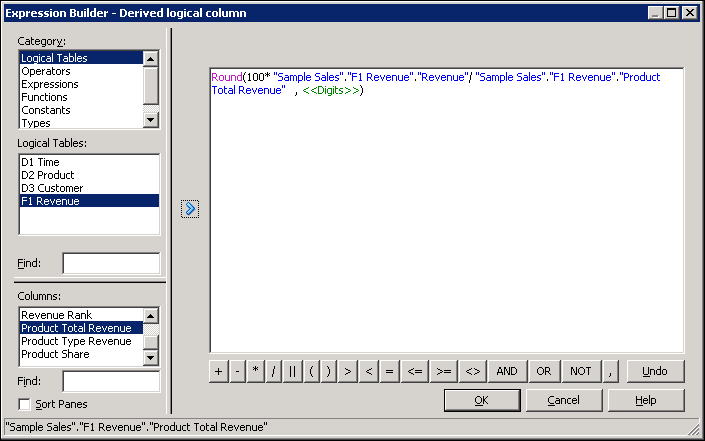Maximize the Expression Builder window
705x441 pixels.
(x=671, y=13)
